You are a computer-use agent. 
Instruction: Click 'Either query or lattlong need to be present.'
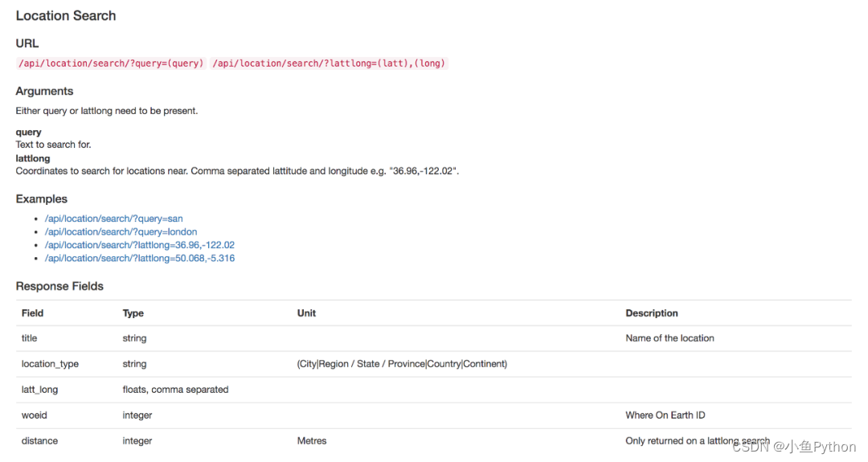pyautogui.click(x=107, y=111)
